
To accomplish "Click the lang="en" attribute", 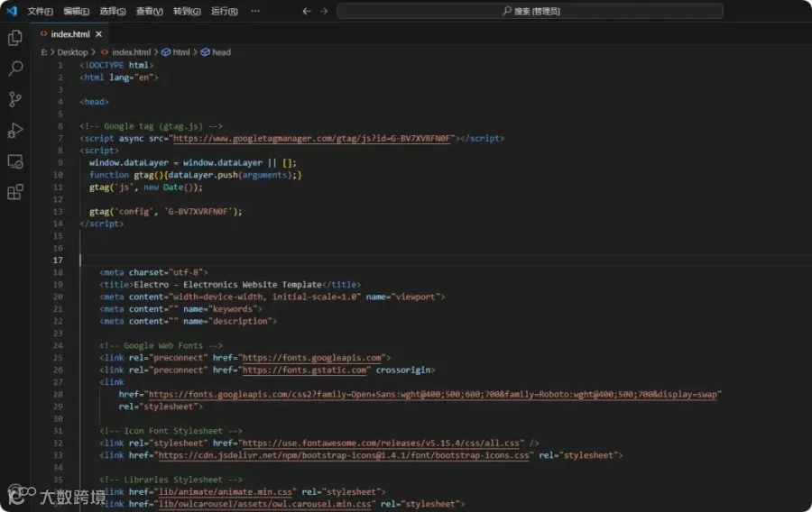I will [x=131, y=78].
